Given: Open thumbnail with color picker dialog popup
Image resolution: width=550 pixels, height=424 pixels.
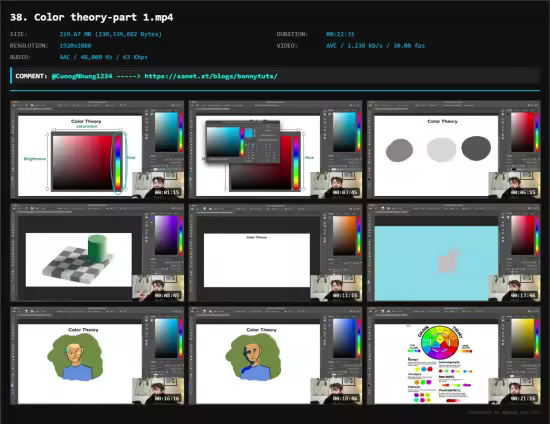Looking at the screenshot, I should point(275,150).
